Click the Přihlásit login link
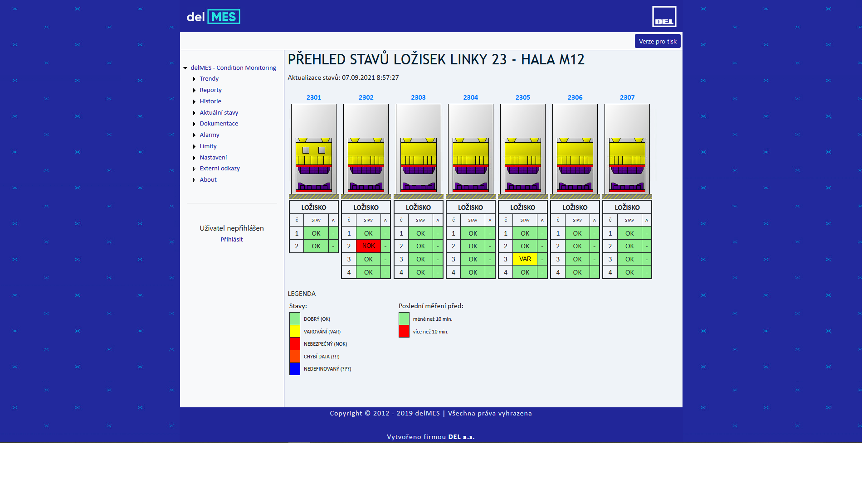 [231, 240]
